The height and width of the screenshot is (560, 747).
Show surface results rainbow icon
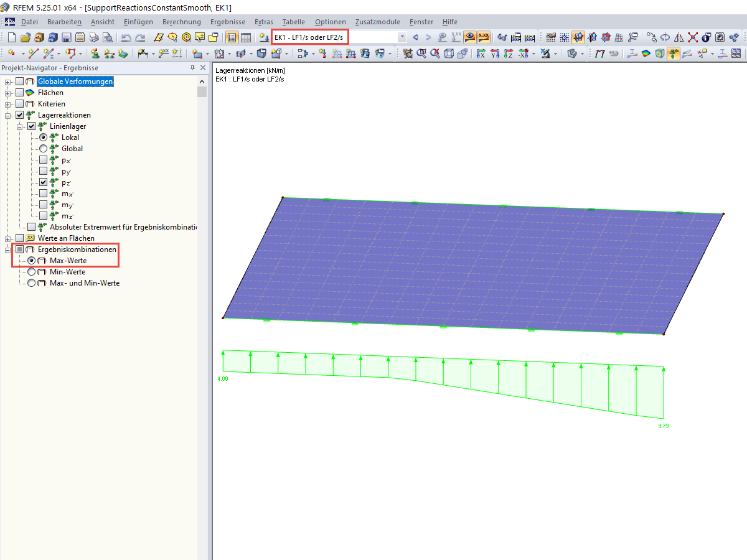point(646,54)
